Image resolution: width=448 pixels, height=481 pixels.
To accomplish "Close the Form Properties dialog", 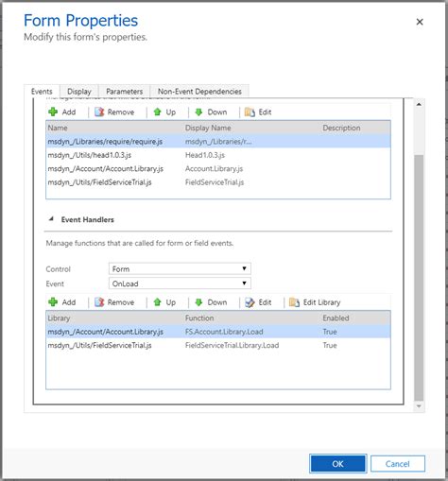I will (420, 22).
